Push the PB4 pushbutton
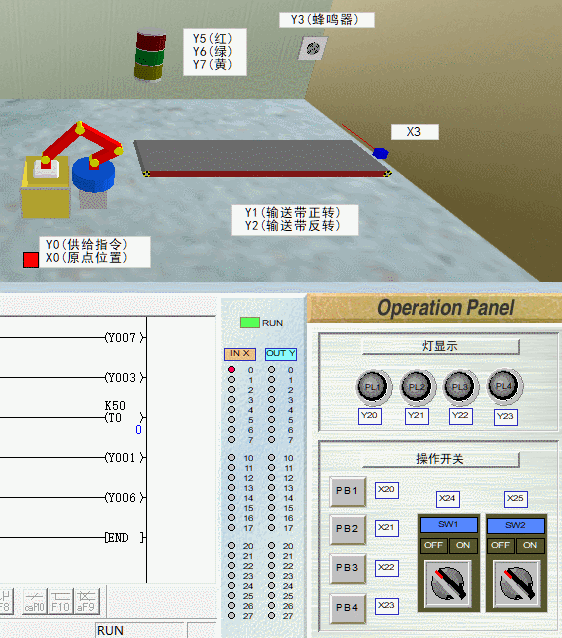Viewport: 562px width, 638px height. tap(348, 608)
